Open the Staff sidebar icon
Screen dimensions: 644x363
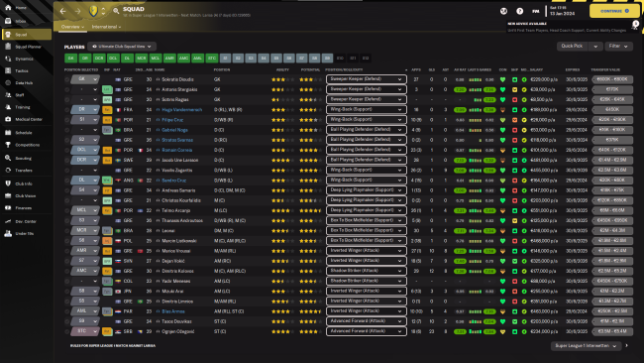(x=8, y=95)
